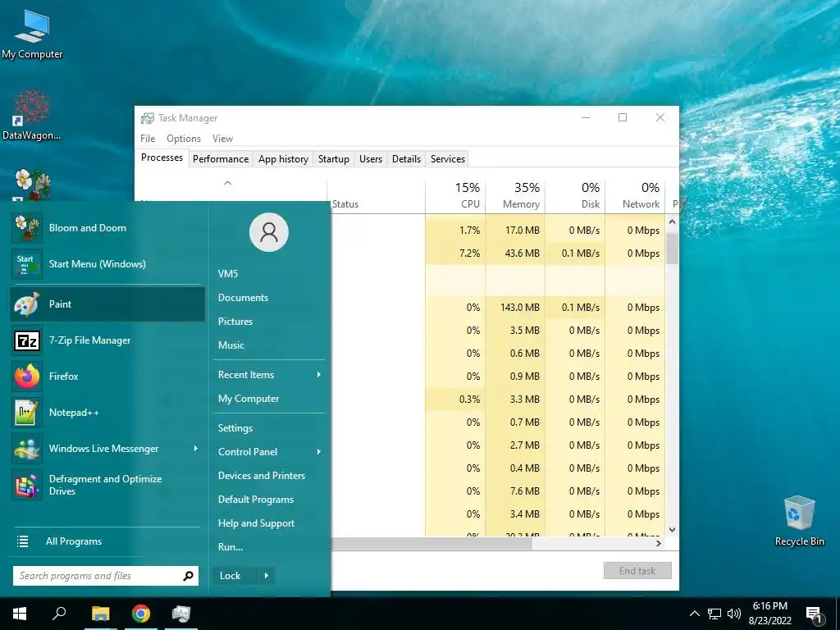Click the search magnifier in start menu
The width and height of the screenshot is (840, 630).
[188, 576]
